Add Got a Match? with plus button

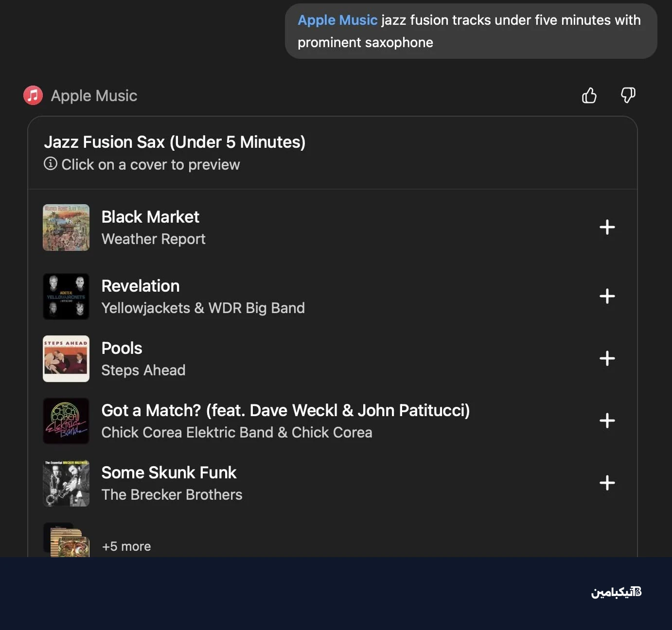click(x=607, y=421)
